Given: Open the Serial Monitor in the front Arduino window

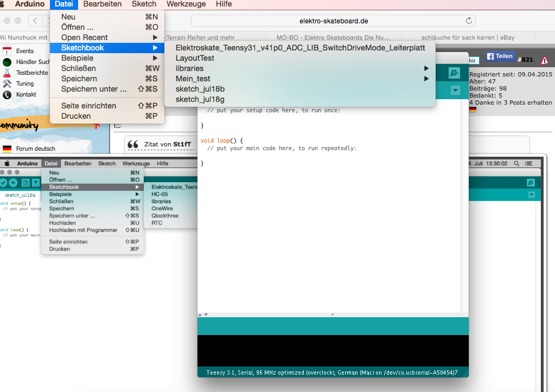Looking at the screenshot, I should [x=454, y=73].
